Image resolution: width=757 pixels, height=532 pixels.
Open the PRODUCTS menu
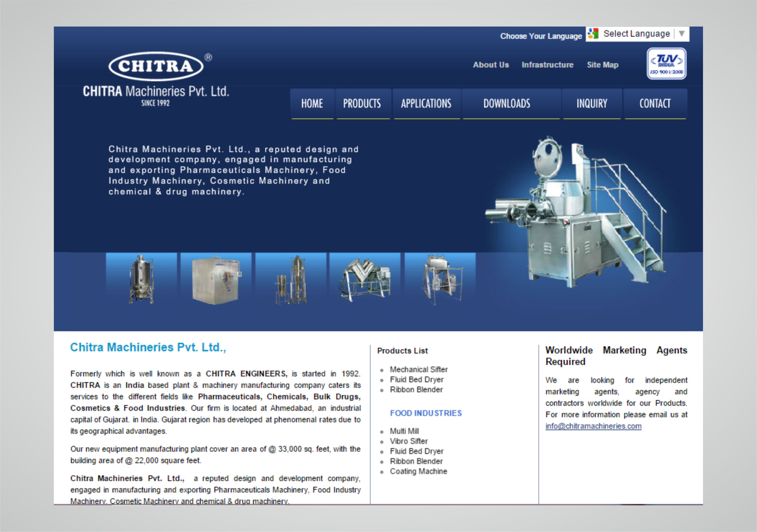click(363, 104)
